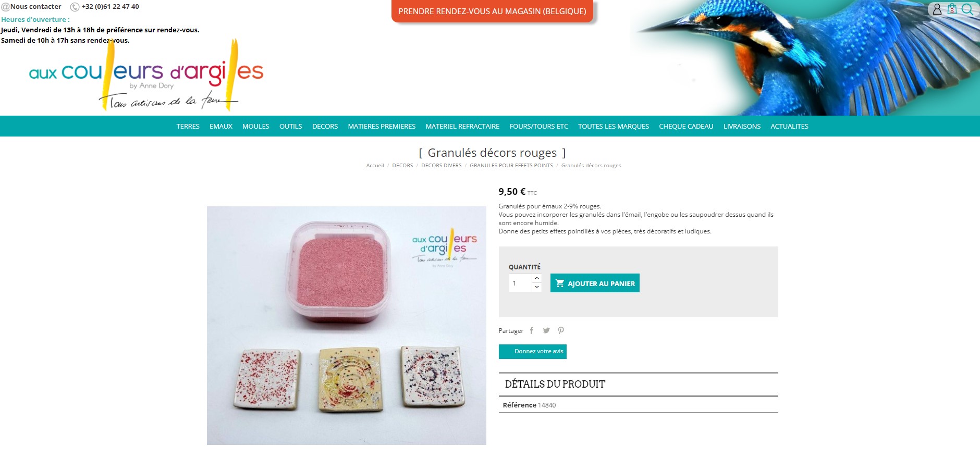Focus the quantity input field

520,283
